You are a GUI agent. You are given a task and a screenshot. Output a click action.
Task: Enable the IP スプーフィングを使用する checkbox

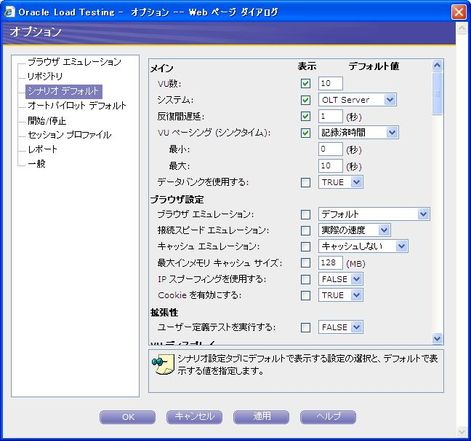[305, 279]
